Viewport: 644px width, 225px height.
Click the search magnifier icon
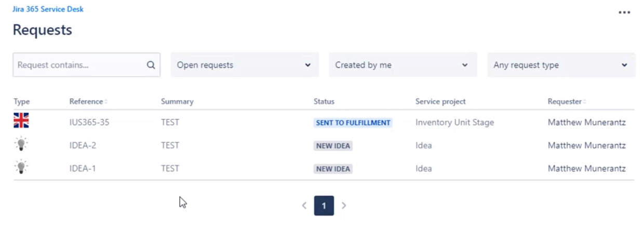click(151, 65)
